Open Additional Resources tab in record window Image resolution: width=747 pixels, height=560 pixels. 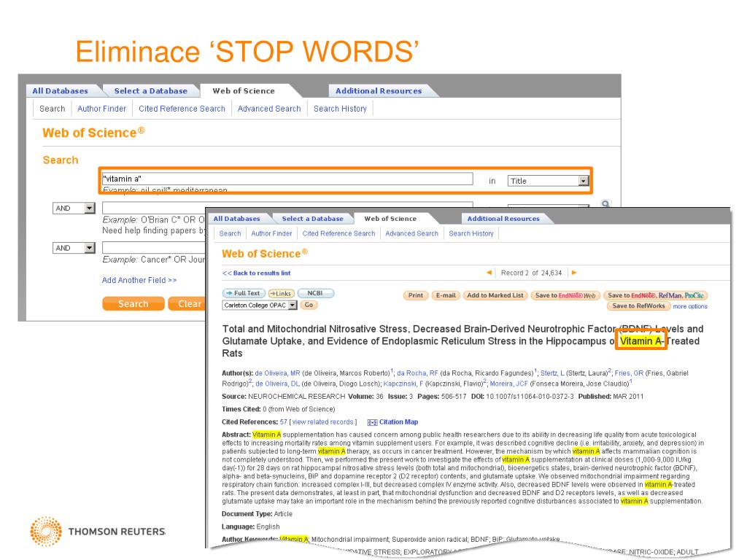[x=503, y=219]
